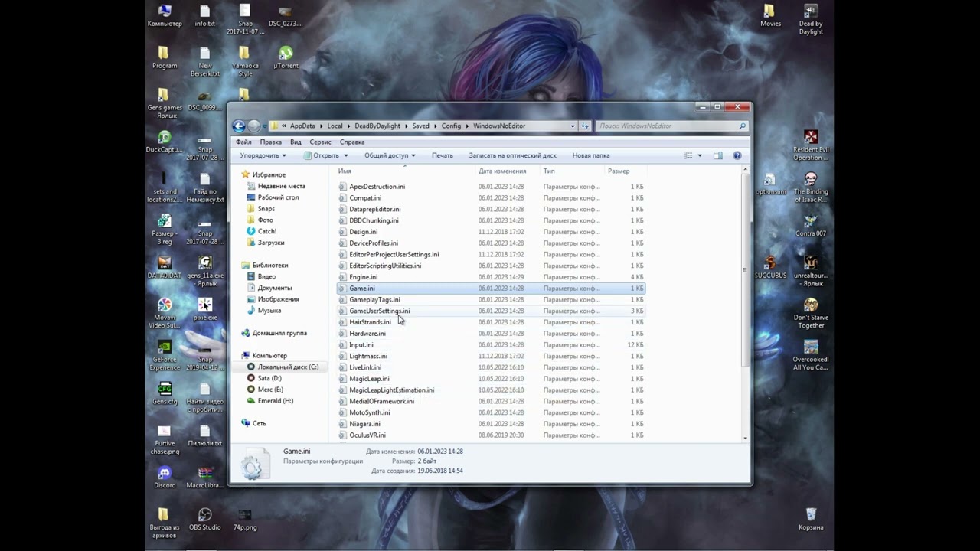Click the GeForce Experience desktop icon
This screenshot has height=551, width=980.
165,355
